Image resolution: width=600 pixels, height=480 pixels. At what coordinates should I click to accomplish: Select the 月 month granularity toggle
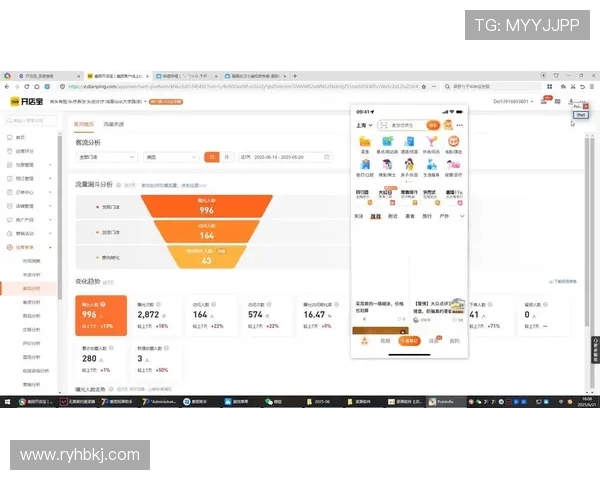[226, 157]
